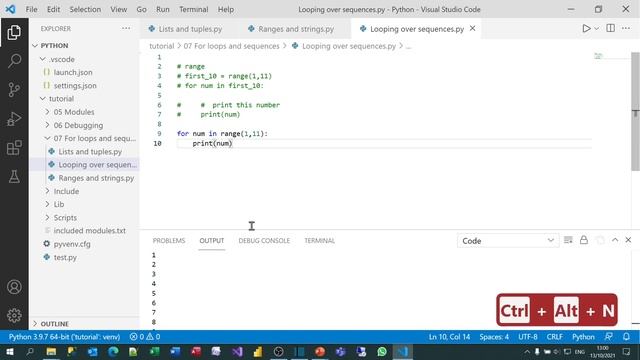Viewport: 640px width, 360px height.
Task: Change language mode via Python status item
Action: [x=583, y=337]
